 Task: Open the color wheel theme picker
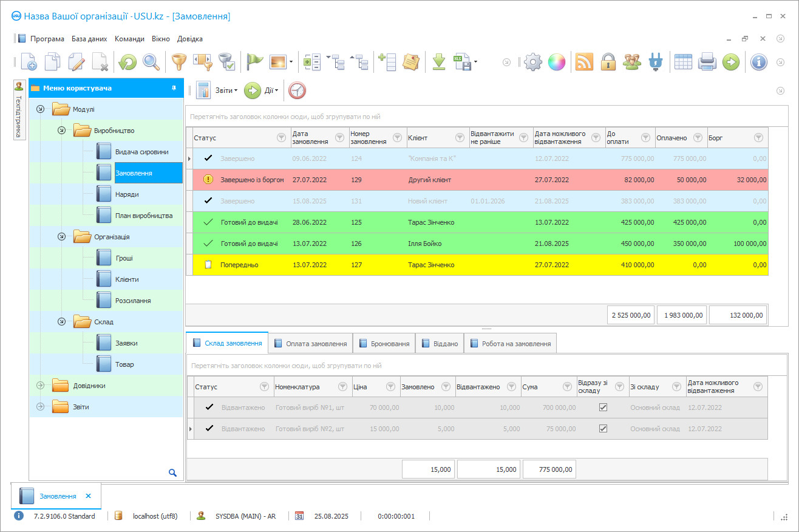click(556, 61)
